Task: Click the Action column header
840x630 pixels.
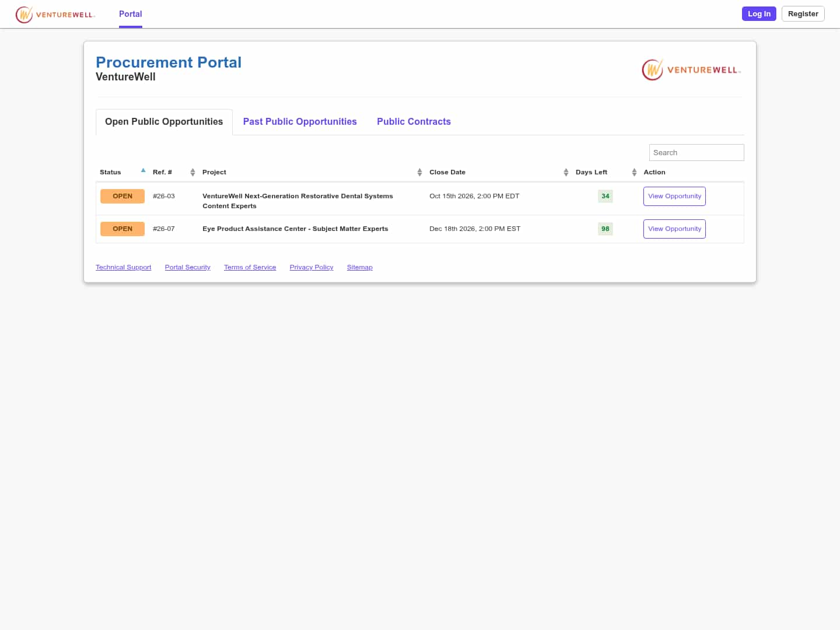Action: click(654, 172)
